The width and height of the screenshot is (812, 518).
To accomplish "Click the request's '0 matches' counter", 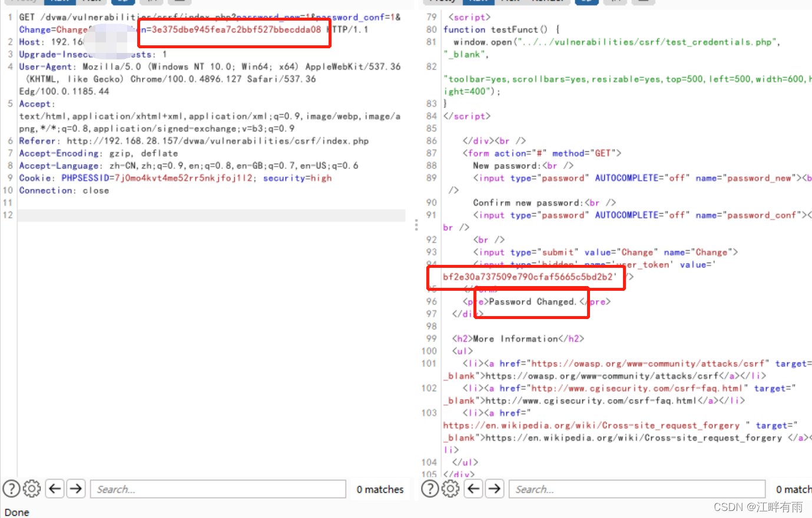I will [380, 490].
